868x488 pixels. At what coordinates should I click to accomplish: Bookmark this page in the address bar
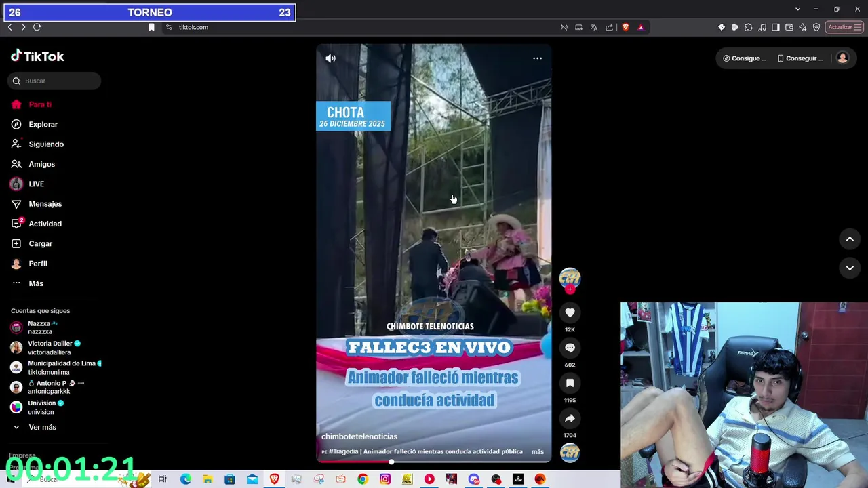[151, 27]
